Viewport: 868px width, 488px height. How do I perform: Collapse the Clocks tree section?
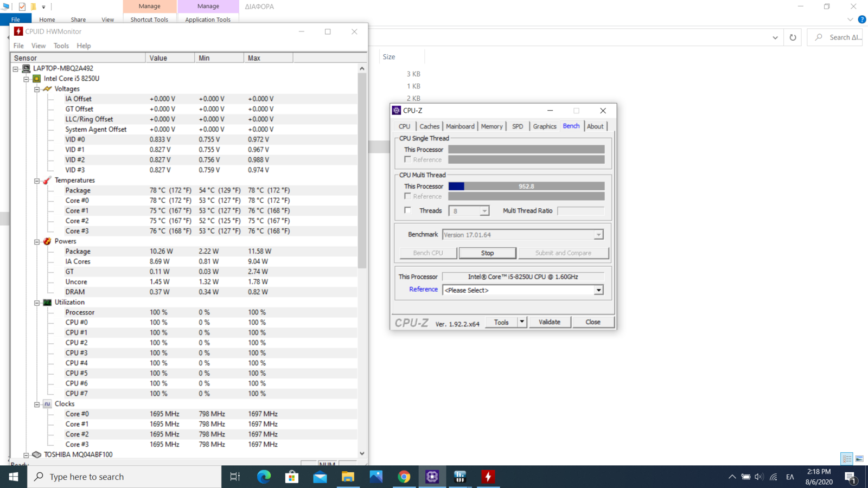tap(37, 404)
